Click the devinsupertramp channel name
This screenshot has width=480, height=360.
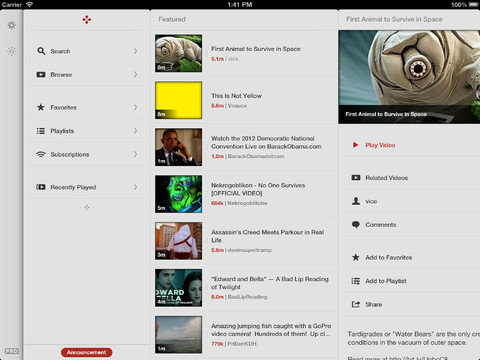click(x=250, y=250)
